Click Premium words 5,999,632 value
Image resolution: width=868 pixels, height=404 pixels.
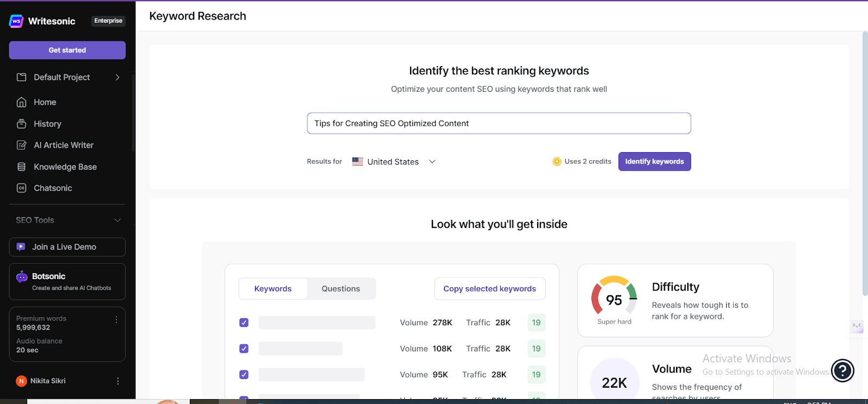click(33, 327)
